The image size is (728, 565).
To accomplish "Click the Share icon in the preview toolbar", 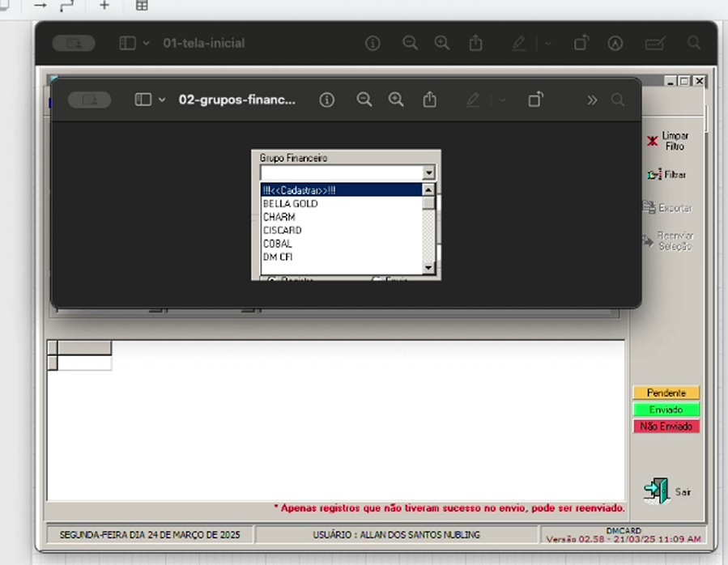I will coord(429,100).
